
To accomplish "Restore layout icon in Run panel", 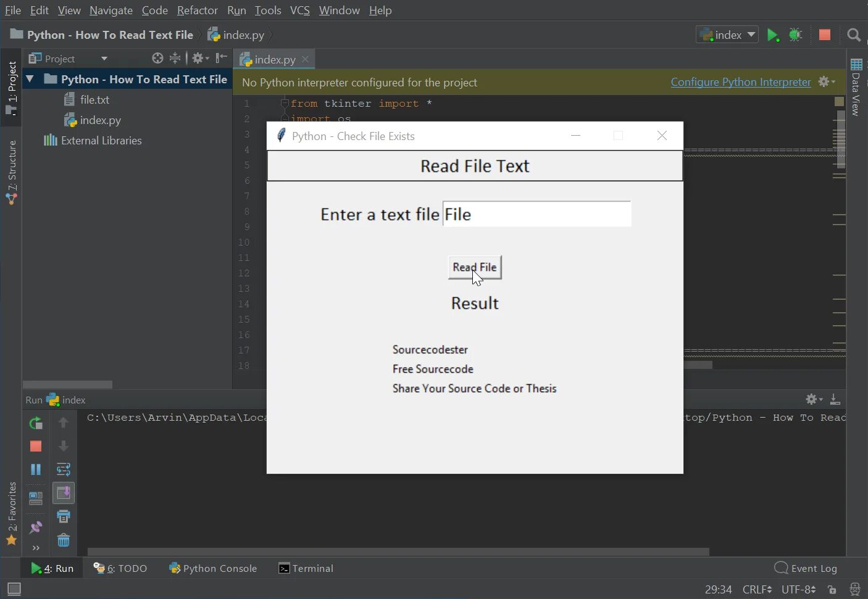I will [x=36, y=497].
